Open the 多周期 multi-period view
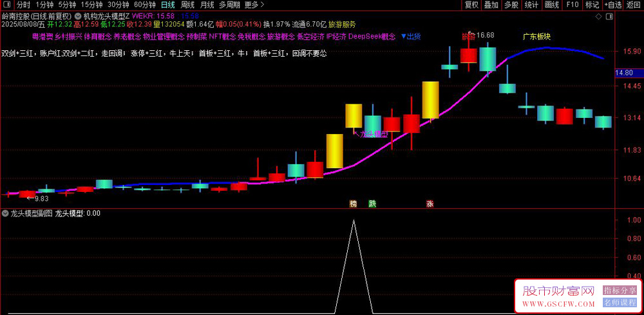The image size is (644, 315). click(230, 5)
